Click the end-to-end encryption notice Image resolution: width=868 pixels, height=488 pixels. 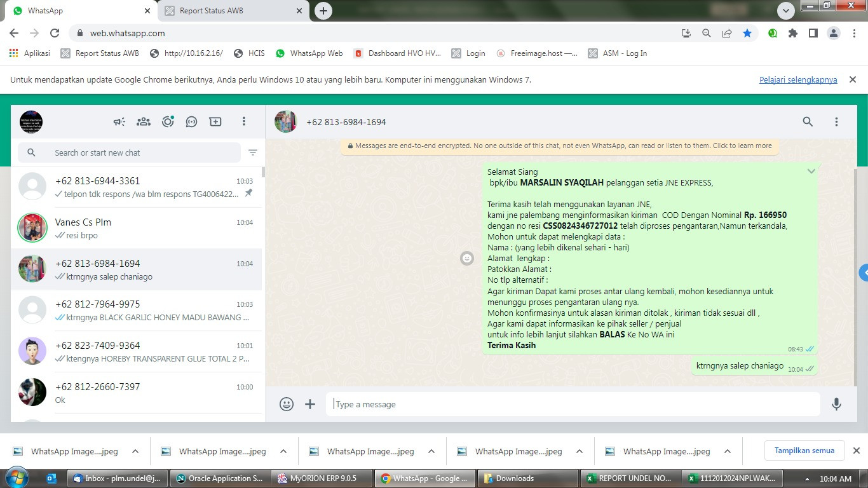pos(559,146)
